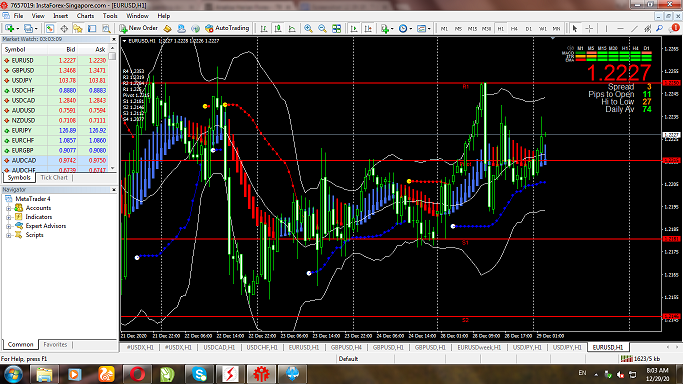Select the EURUSD row in Market Watch

tap(55, 61)
